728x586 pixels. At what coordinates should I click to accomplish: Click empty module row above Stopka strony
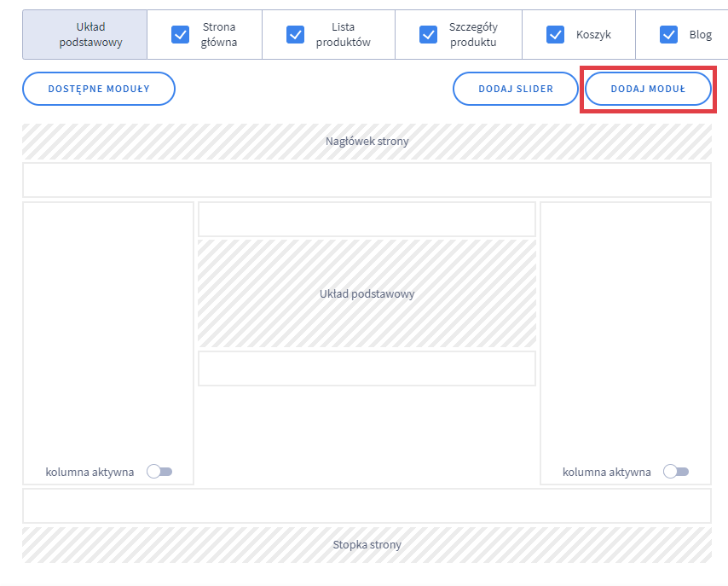coord(367,506)
